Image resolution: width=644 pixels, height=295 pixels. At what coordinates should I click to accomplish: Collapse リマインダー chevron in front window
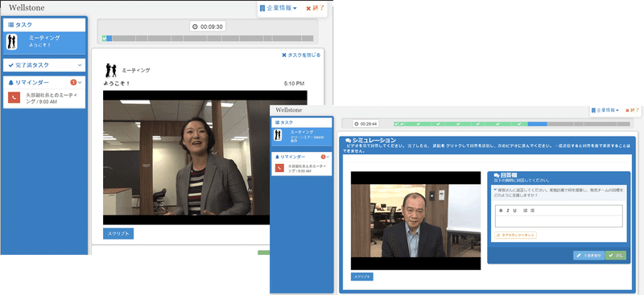pyautogui.click(x=328, y=157)
